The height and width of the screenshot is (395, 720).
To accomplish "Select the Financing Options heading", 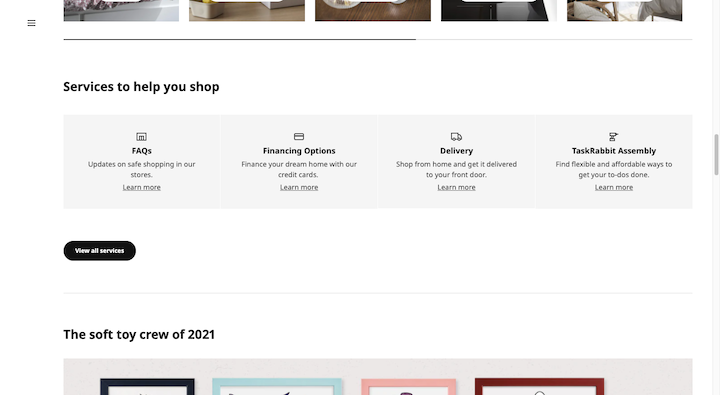I will pyautogui.click(x=299, y=151).
